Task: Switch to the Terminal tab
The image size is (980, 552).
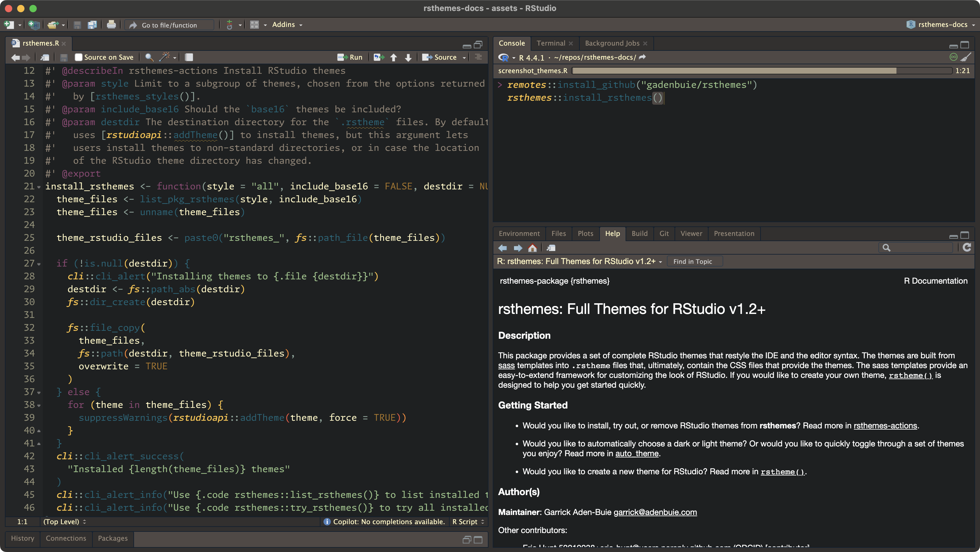Action: (x=551, y=43)
